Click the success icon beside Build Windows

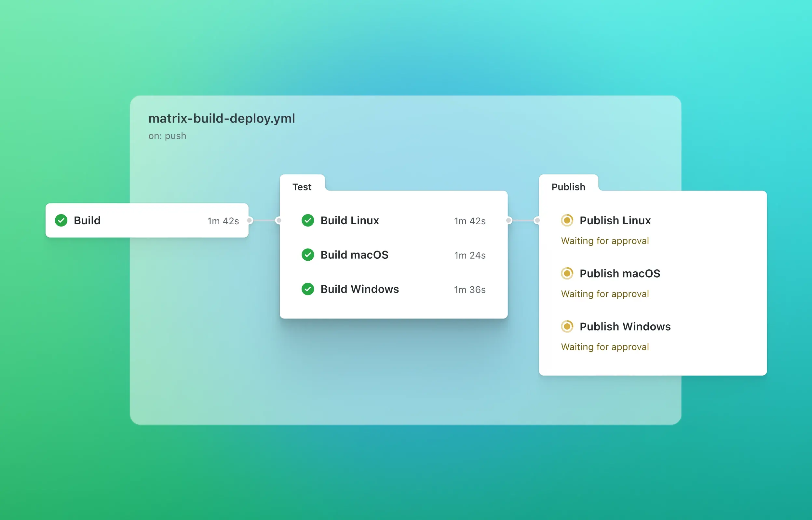[307, 289]
